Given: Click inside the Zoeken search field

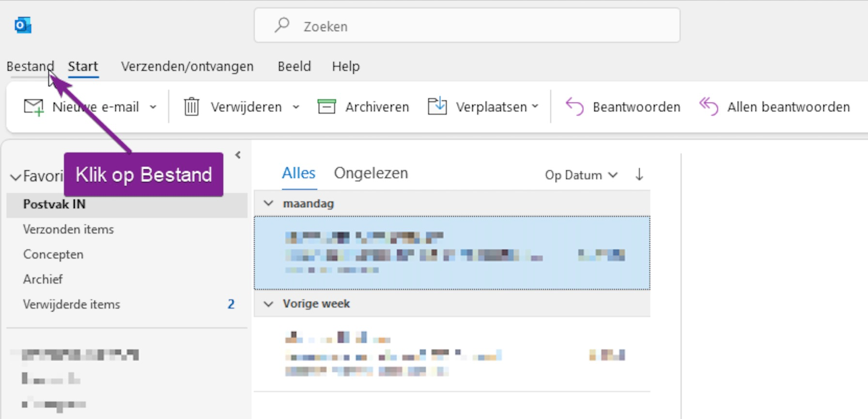Looking at the screenshot, I should pos(467,26).
